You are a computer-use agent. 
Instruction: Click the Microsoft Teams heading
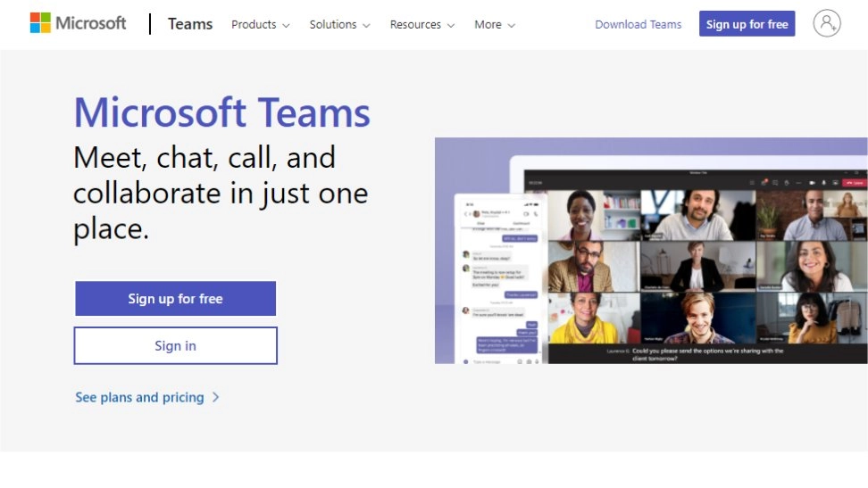coord(222,112)
